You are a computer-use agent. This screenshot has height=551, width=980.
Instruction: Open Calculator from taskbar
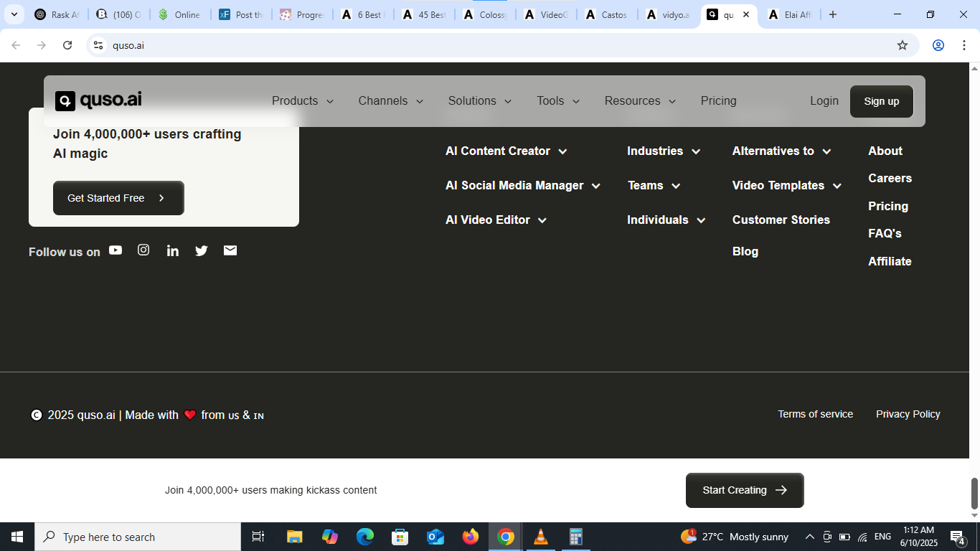tap(576, 537)
